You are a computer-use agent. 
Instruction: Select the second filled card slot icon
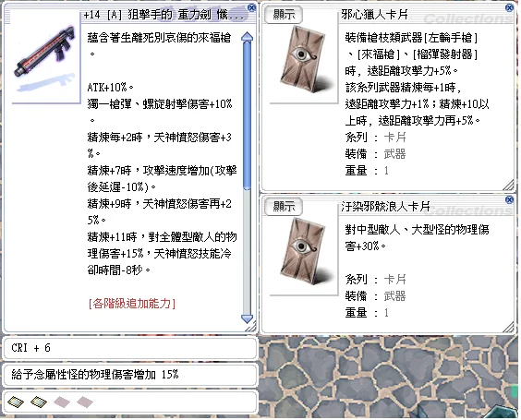39,402
